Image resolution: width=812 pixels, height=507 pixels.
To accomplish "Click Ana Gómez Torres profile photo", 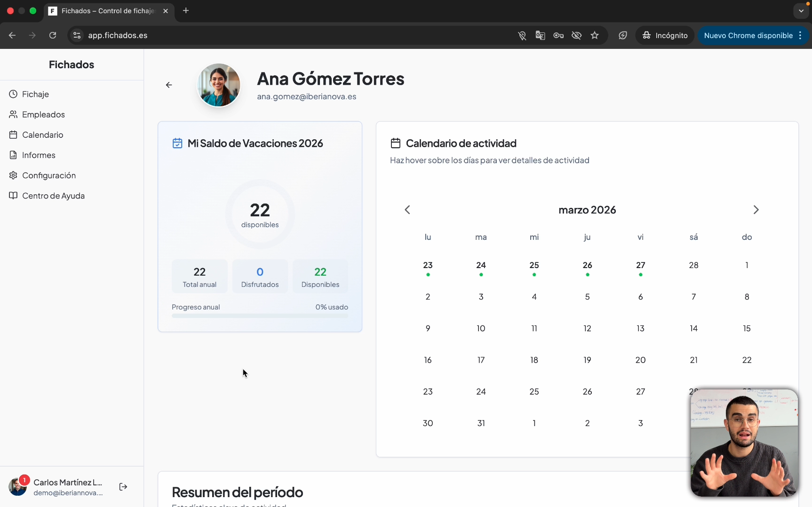I will [x=219, y=85].
